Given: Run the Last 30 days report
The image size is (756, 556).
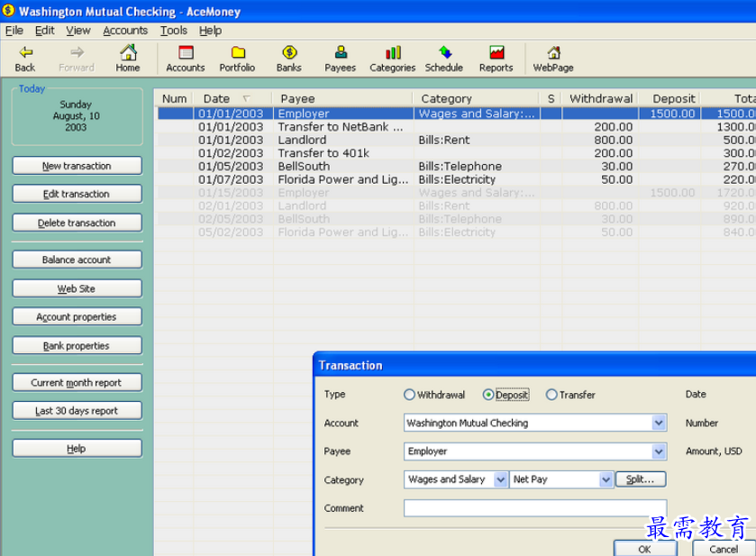Looking at the screenshot, I should click(77, 411).
